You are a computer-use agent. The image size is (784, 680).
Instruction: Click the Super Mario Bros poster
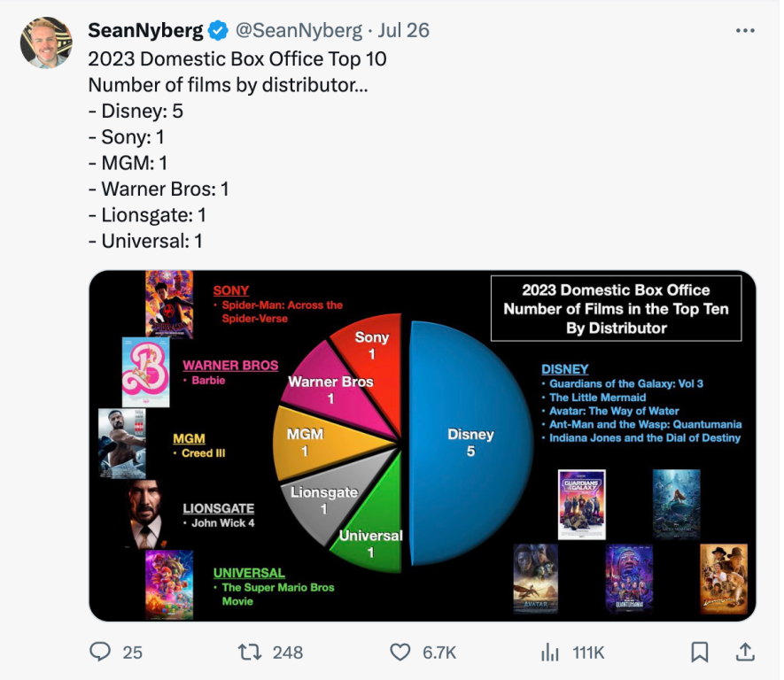point(169,583)
